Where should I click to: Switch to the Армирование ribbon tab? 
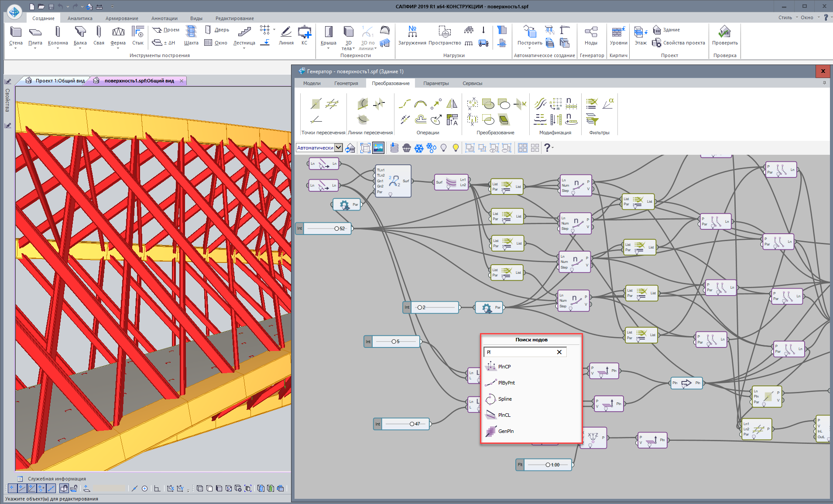point(122,18)
